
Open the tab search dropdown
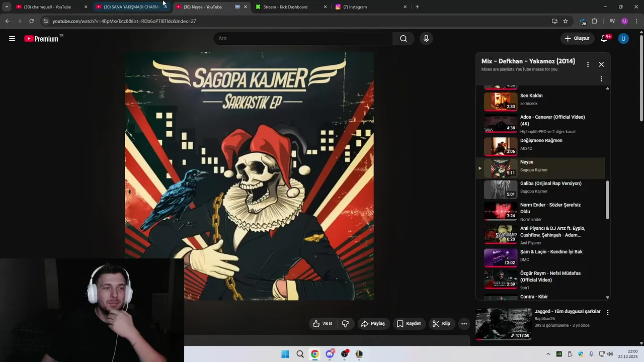7,7
